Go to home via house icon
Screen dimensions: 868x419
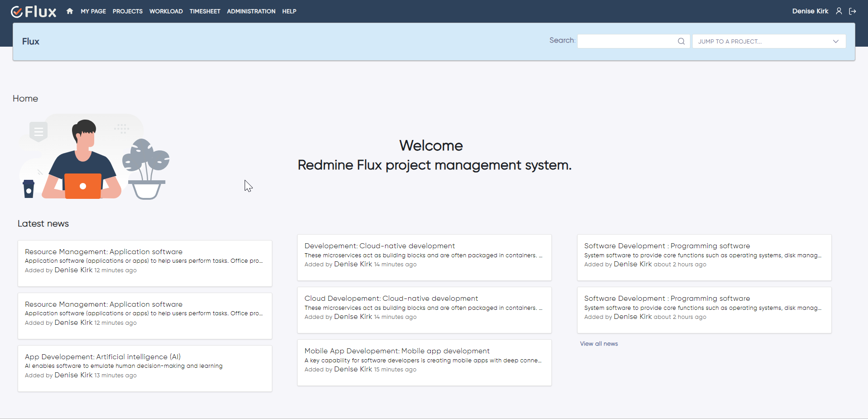pos(69,11)
